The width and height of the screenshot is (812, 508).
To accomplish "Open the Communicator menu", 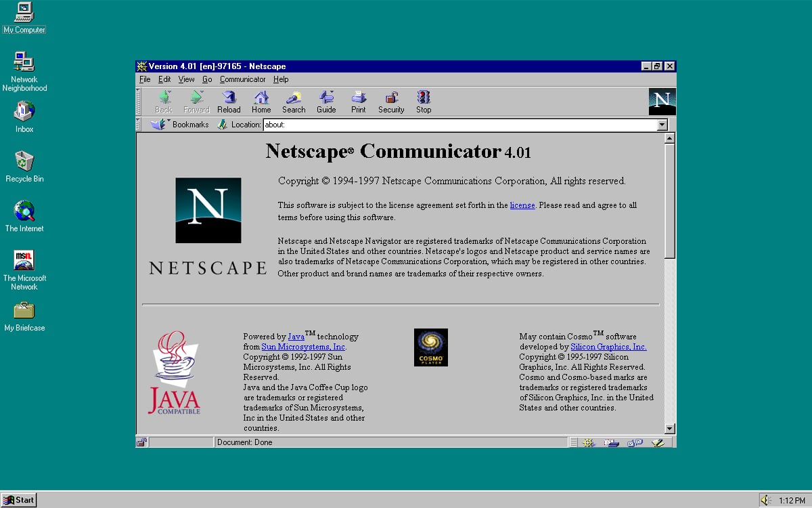I will tap(242, 79).
